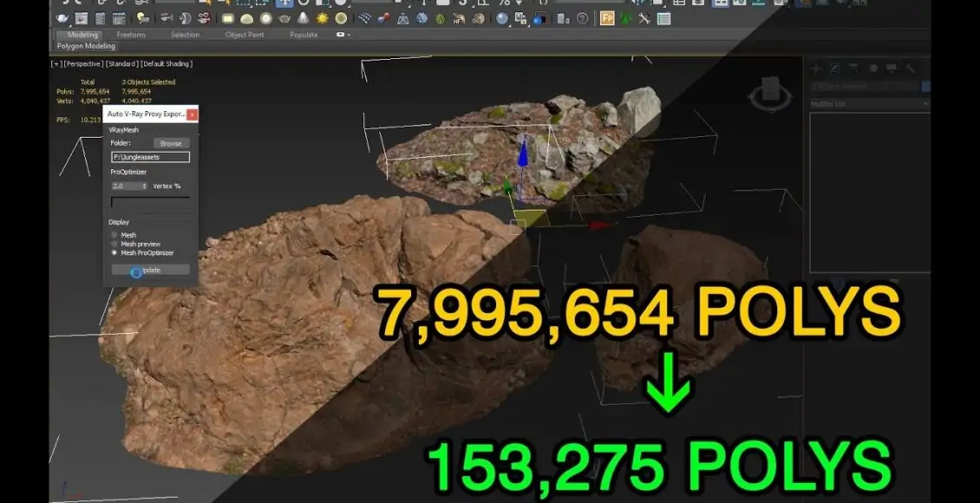Click the lightbulb icon in toolbar
980x503 pixels.
(x=142, y=18)
